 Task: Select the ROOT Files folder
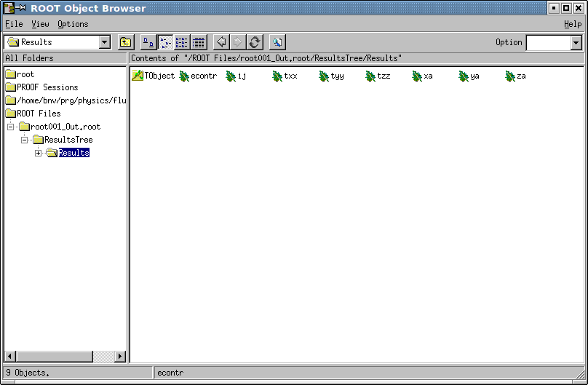(x=33, y=114)
